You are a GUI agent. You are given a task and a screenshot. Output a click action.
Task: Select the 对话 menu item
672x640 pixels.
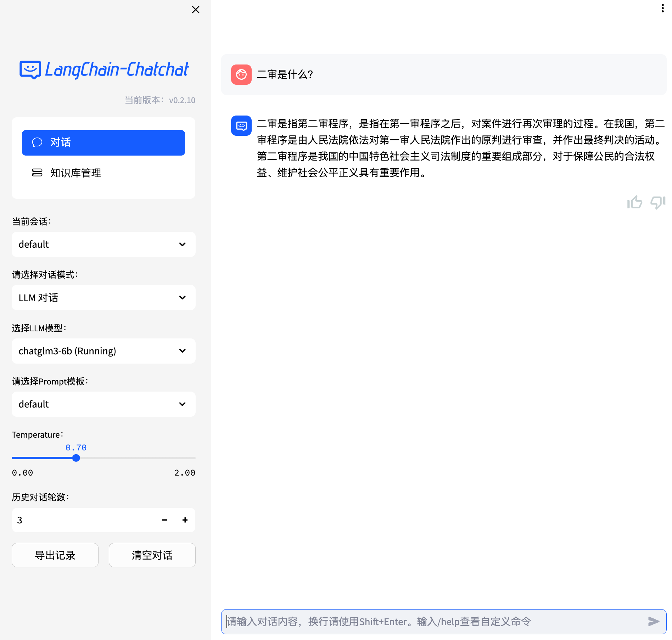point(103,142)
